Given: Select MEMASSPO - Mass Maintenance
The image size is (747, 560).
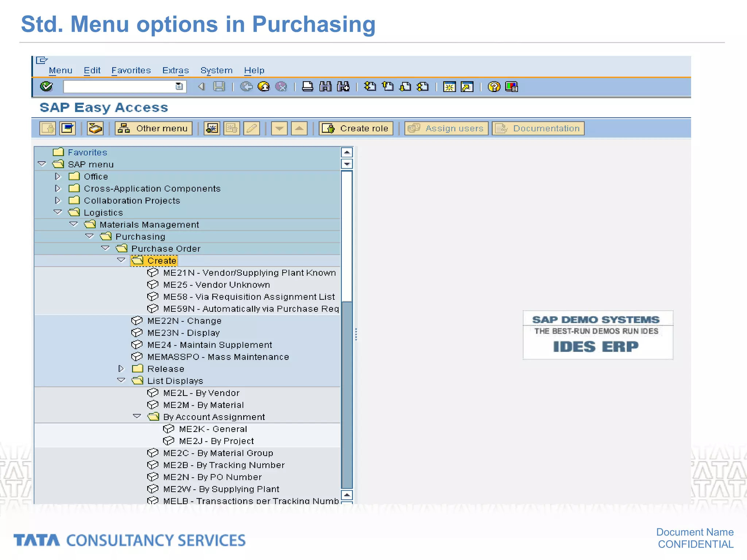Looking at the screenshot, I should (218, 357).
